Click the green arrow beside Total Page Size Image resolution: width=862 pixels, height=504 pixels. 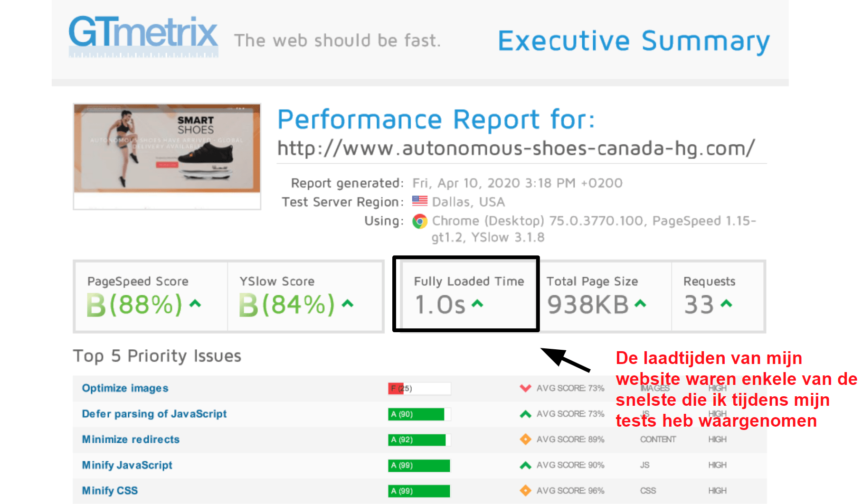point(641,304)
